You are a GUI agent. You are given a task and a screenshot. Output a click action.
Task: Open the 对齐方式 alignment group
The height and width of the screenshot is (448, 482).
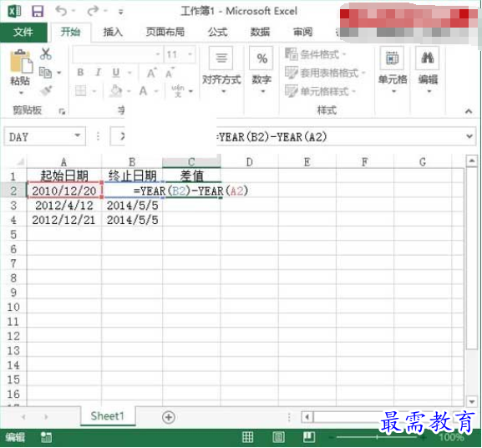(x=221, y=71)
